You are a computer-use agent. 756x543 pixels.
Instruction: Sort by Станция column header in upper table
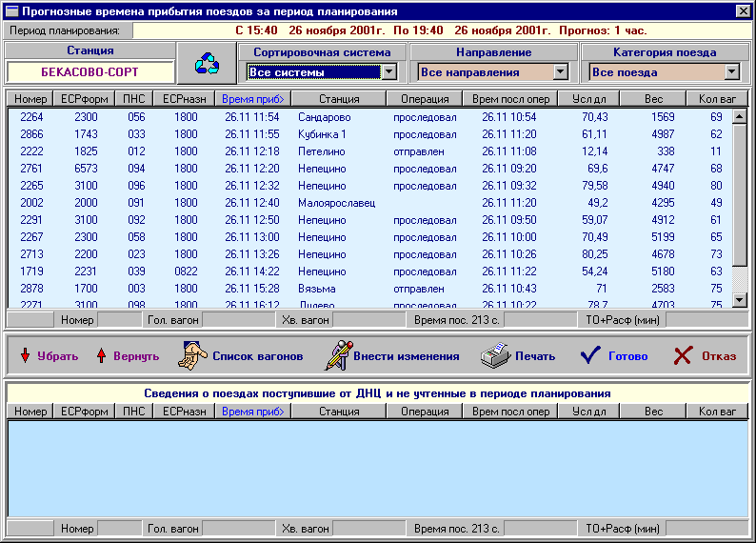point(339,99)
